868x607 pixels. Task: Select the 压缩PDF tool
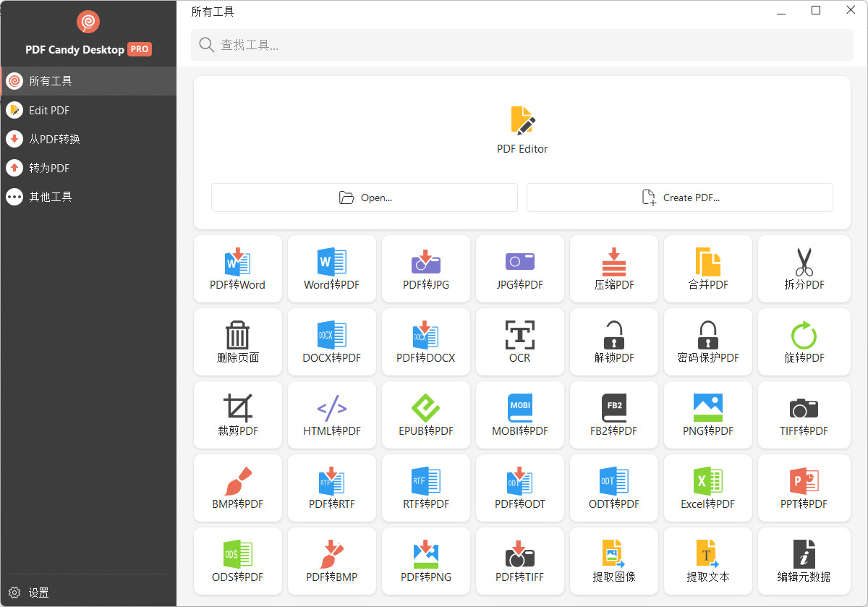[x=614, y=268]
